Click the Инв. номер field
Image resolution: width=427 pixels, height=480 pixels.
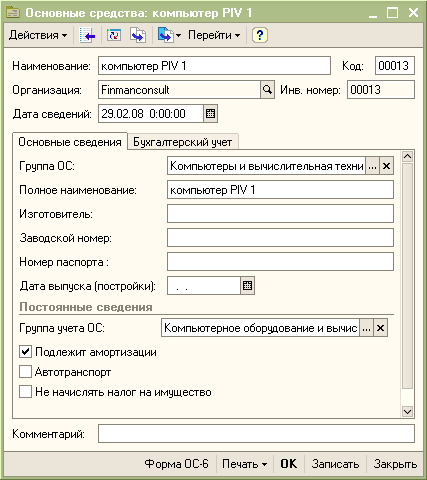click(x=381, y=90)
